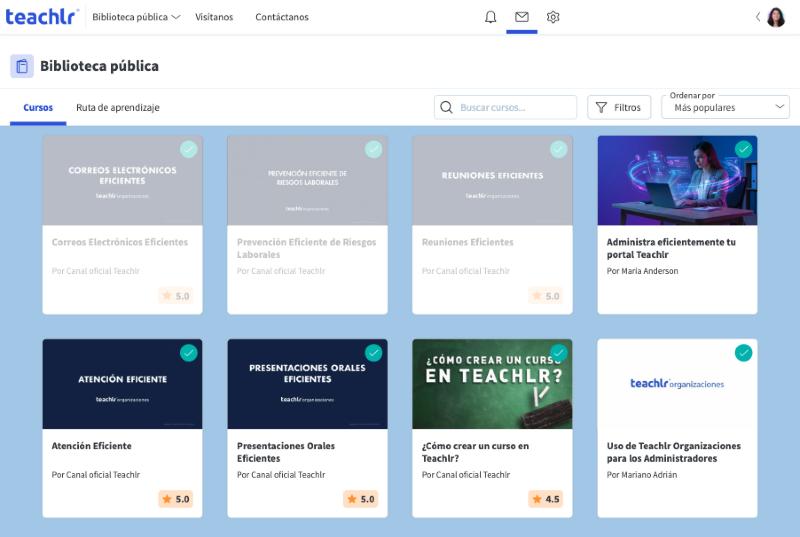Click the Biblioteca pública clipboard icon

(x=22, y=66)
